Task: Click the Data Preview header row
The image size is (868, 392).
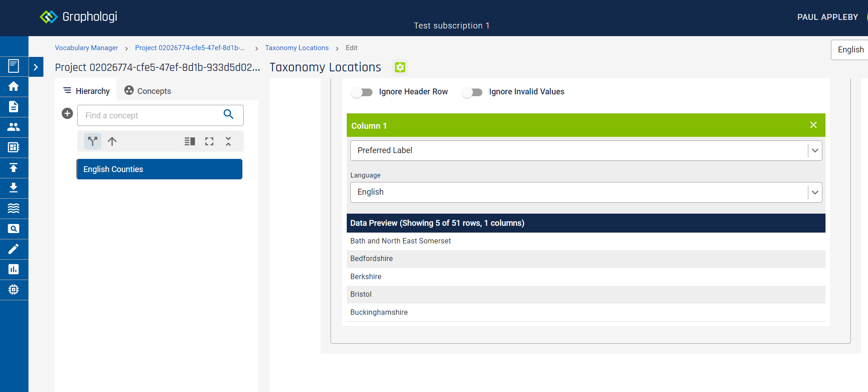Action: [x=586, y=223]
